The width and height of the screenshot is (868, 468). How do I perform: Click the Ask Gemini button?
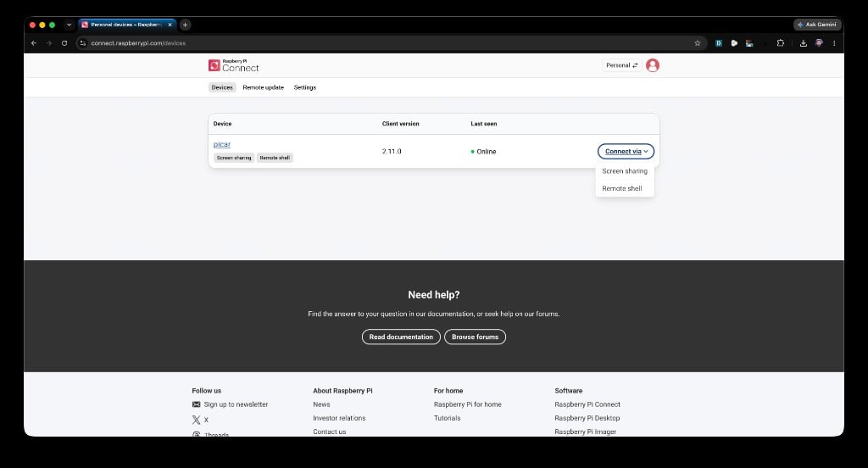pos(817,25)
